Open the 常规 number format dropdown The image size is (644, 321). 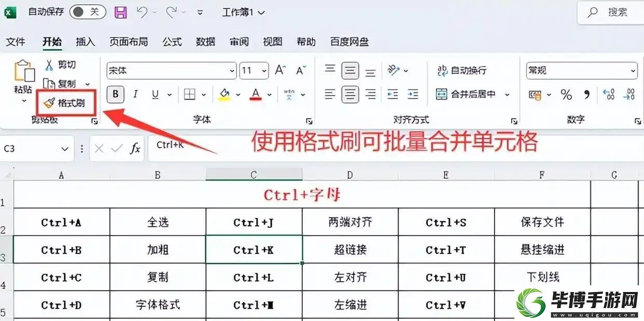[x=633, y=70]
